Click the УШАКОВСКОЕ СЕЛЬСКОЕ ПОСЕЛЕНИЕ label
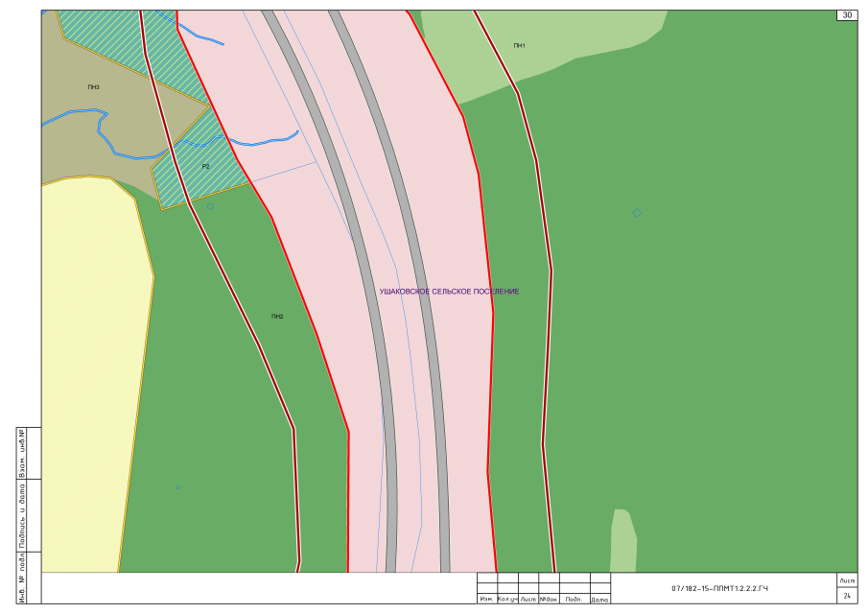Viewport: 868px width, 614px height. point(449,292)
